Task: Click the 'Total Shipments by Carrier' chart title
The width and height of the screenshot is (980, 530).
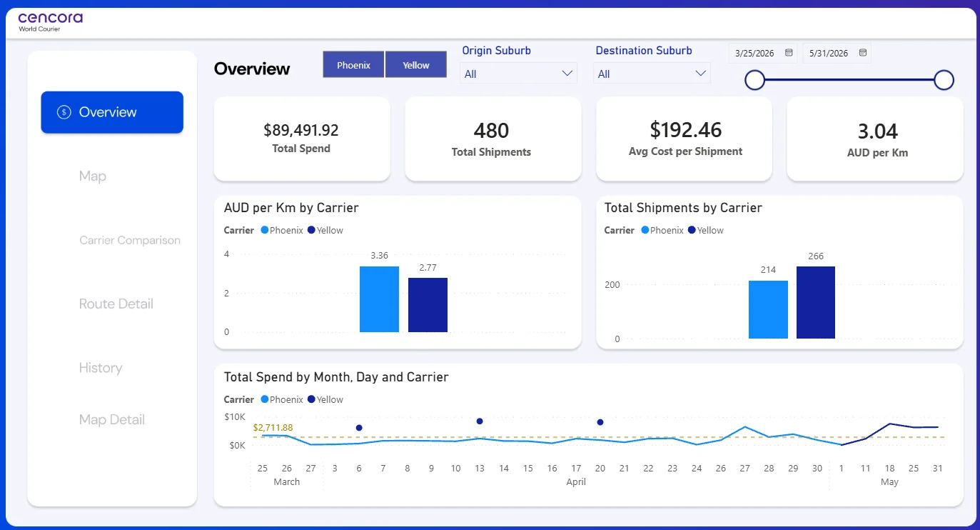Action: (x=683, y=208)
